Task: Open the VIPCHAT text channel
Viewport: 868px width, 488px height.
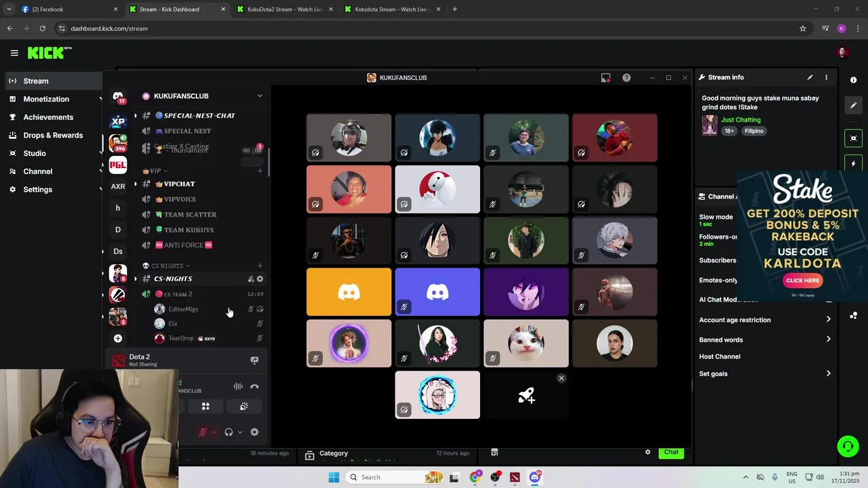Action: coord(179,184)
